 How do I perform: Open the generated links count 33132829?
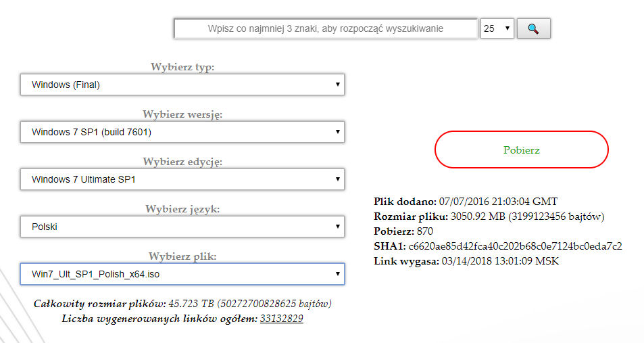pyautogui.click(x=282, y=319)
